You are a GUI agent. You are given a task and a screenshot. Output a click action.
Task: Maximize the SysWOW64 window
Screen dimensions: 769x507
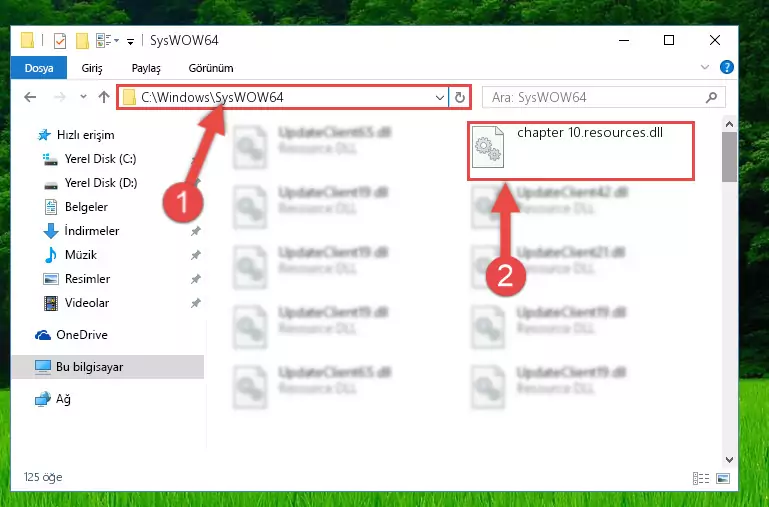pos(668,40)
